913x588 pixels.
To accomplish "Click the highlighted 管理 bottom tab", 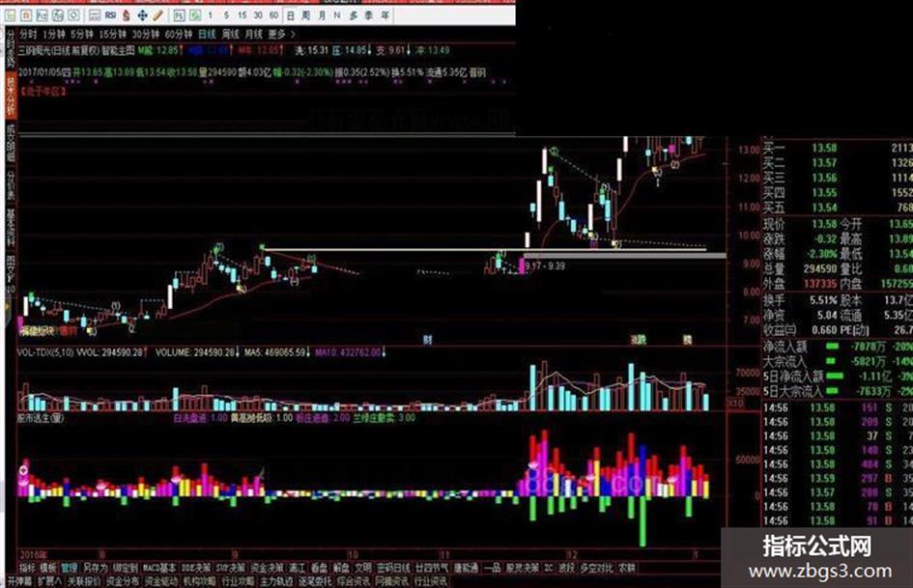I will [x=69, y=568].
